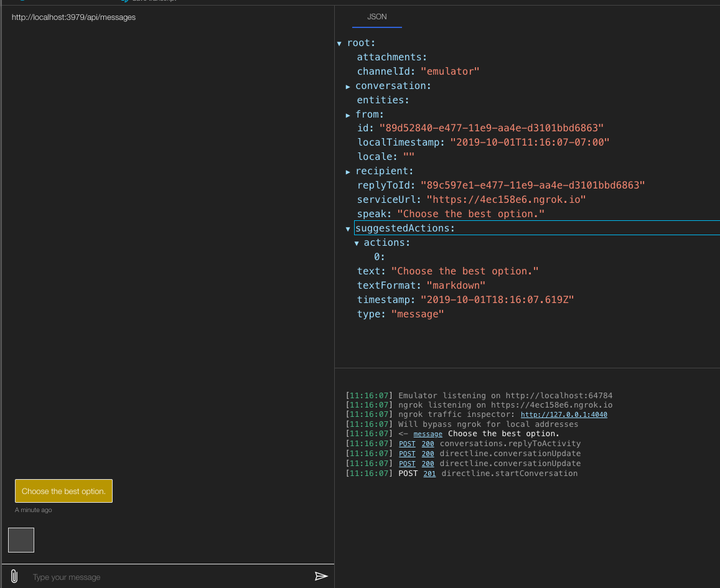
Task: Collapse the "actions" node
Action: 357,242
